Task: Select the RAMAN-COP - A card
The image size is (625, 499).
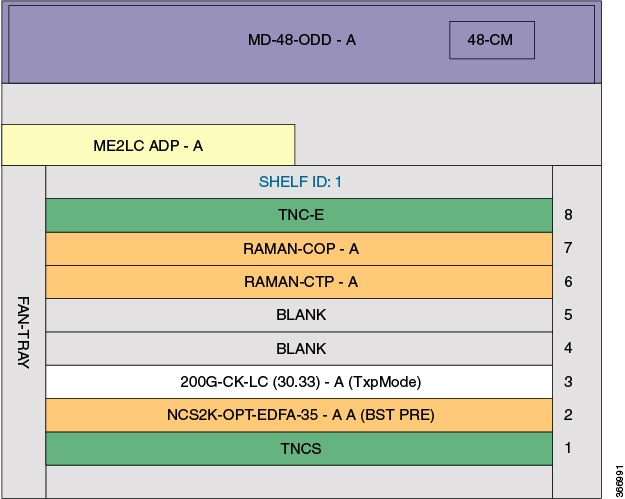Action: click(299, 249)
